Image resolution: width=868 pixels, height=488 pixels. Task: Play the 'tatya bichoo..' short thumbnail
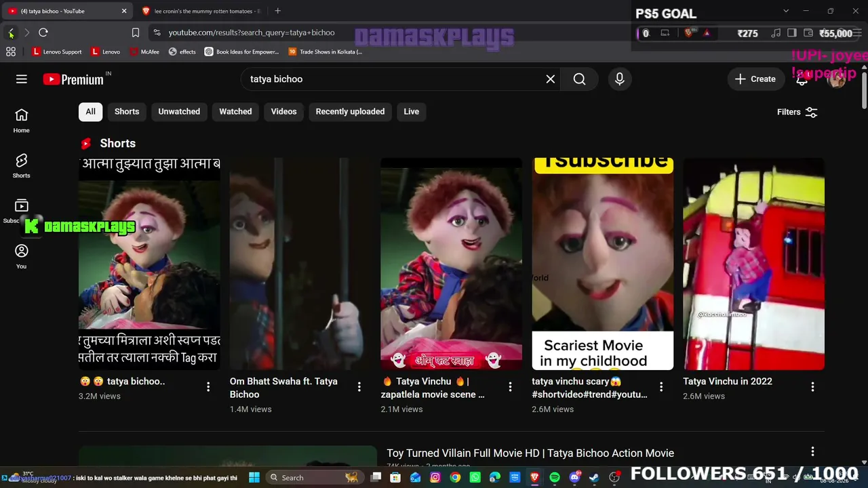150,264
